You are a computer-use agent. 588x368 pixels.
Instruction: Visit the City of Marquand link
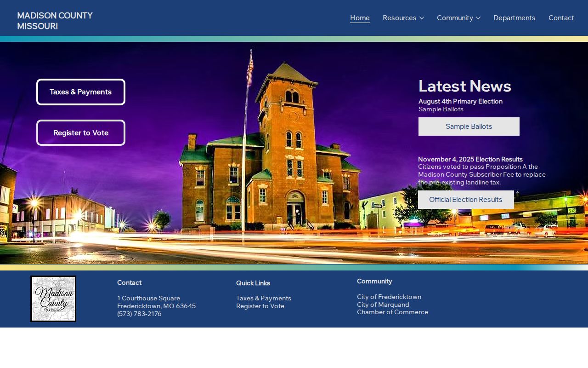(x=383, y=305)
